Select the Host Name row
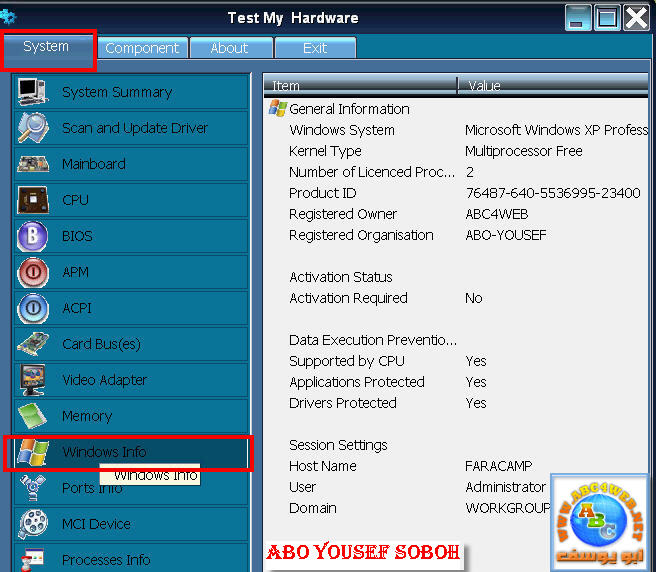 click(456, 466)
